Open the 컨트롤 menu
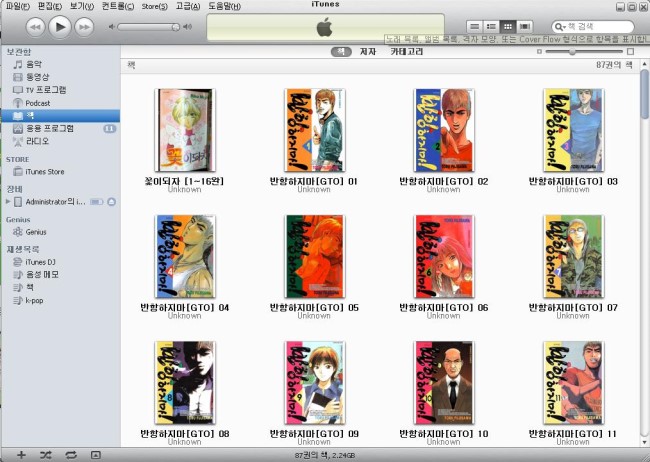 click(x=118, y=6)
